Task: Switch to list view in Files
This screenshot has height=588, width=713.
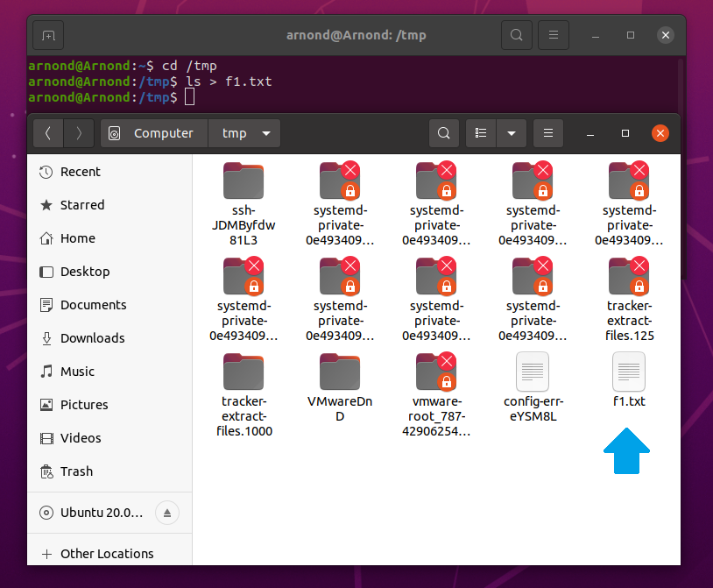Action: 480,132
